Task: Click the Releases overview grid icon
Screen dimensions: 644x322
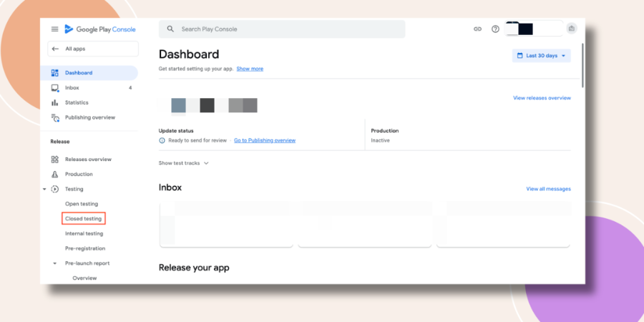Action: (54, 160)
